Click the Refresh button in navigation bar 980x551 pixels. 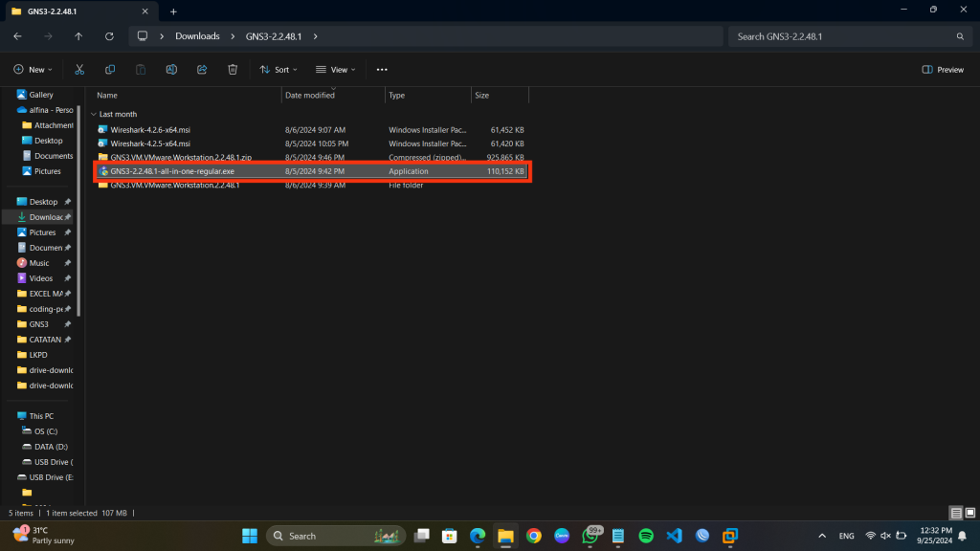click(109, 36)
